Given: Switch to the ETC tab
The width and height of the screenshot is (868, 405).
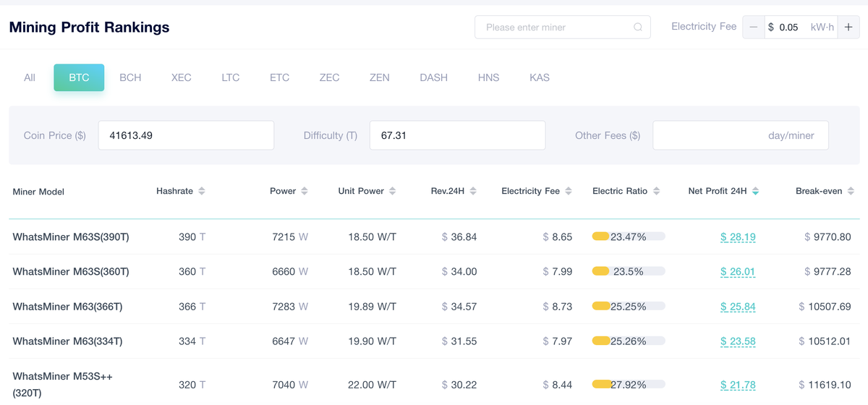Looking at the screenshot, I should [279, 77].
